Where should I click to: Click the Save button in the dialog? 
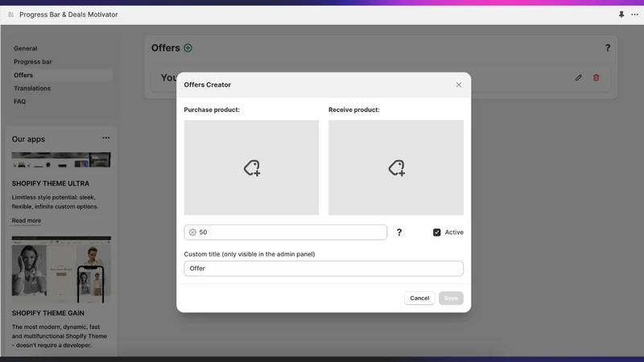coord(451,298)
